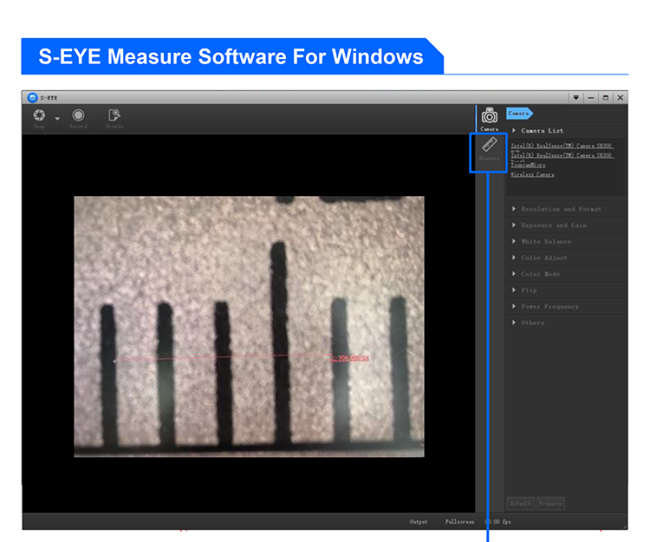Expand the White Balance section

(545, 241)
